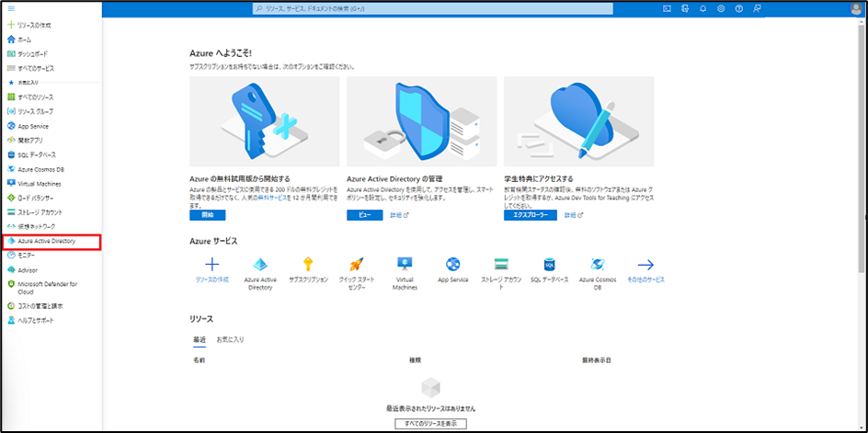The height and width of the screenshot is (433, 868).
Task: Open 詳細 link beside the エクスプローラー button
Action: tap(574, 215)
